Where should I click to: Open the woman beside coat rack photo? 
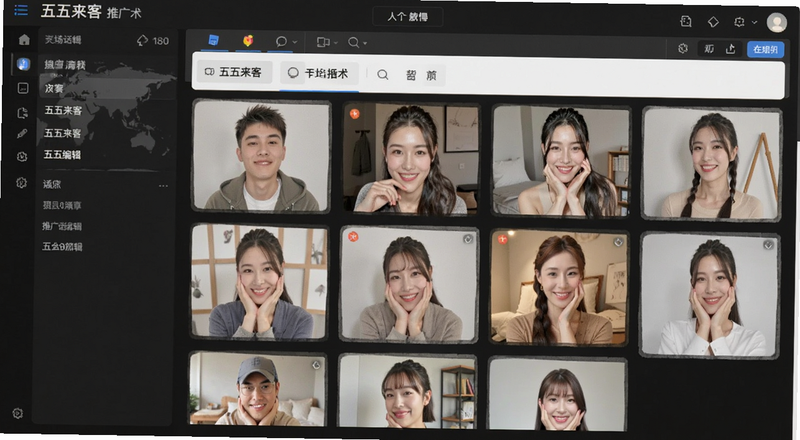point(411,158)
